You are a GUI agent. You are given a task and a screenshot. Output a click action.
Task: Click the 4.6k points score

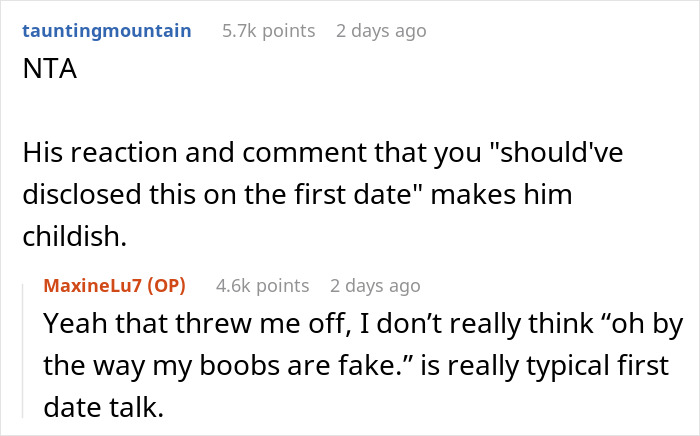[262, 286]
